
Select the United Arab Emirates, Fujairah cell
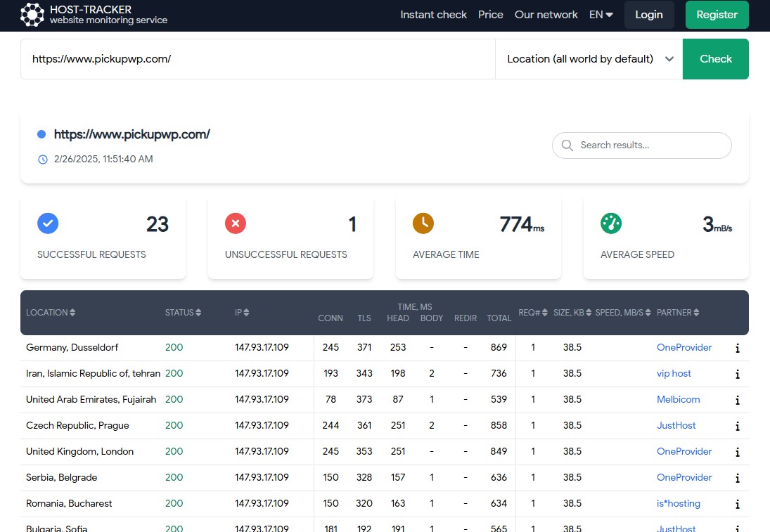click(91, 399)
